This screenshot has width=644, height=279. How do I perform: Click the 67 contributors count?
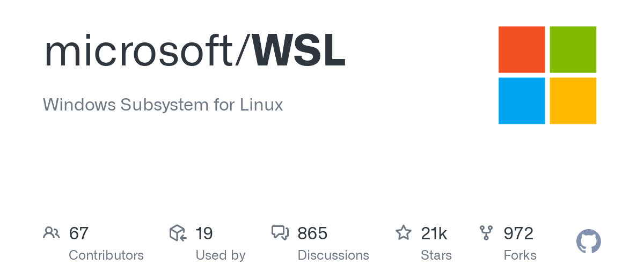coord(79,233)
